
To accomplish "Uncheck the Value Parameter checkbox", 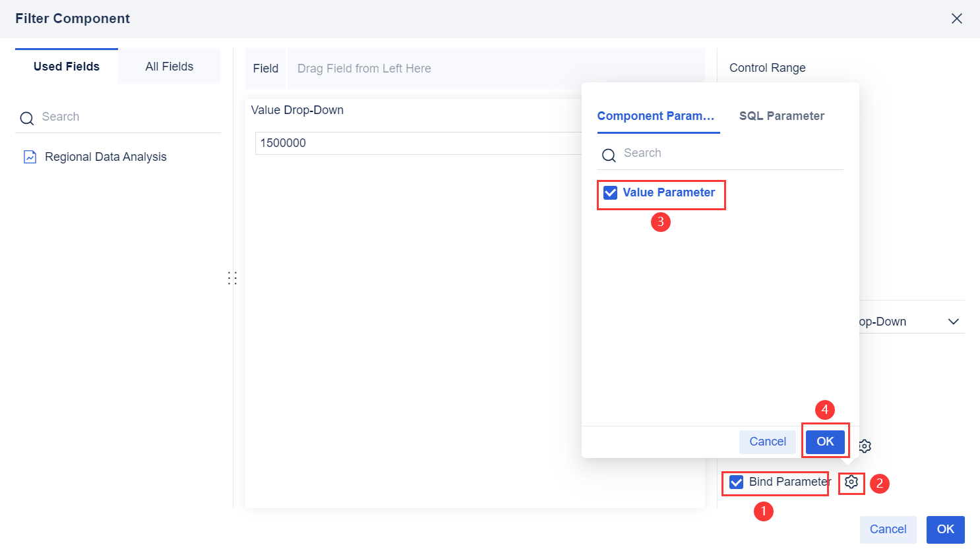I will (x=610, y=192).
